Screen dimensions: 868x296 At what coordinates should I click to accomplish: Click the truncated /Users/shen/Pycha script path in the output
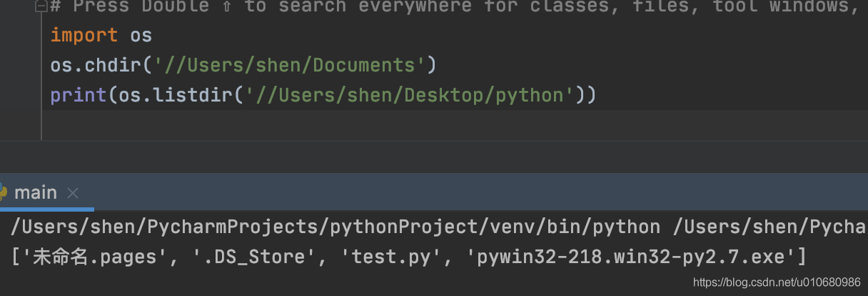771,227
